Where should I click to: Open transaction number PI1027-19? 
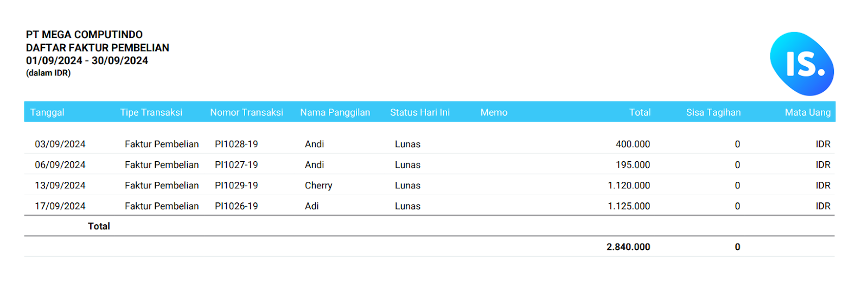point(237,164)
